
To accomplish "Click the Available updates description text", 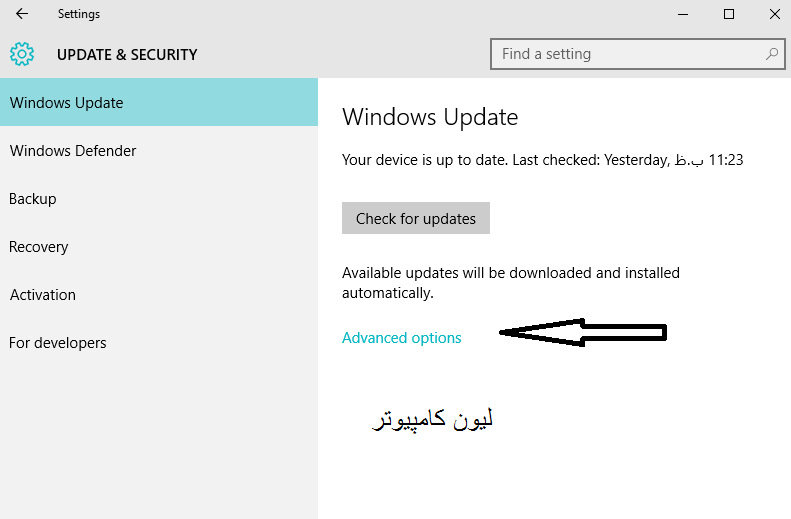I will [510, 282].
